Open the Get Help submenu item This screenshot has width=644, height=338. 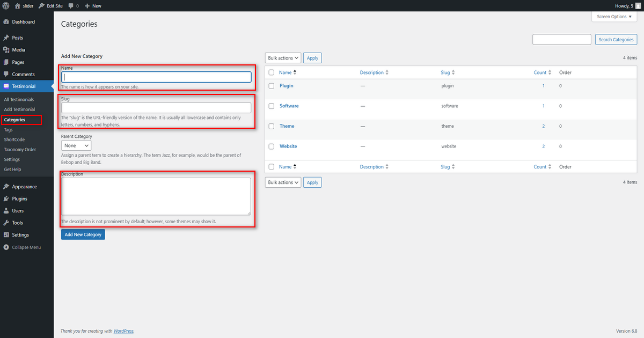point(12,170)
